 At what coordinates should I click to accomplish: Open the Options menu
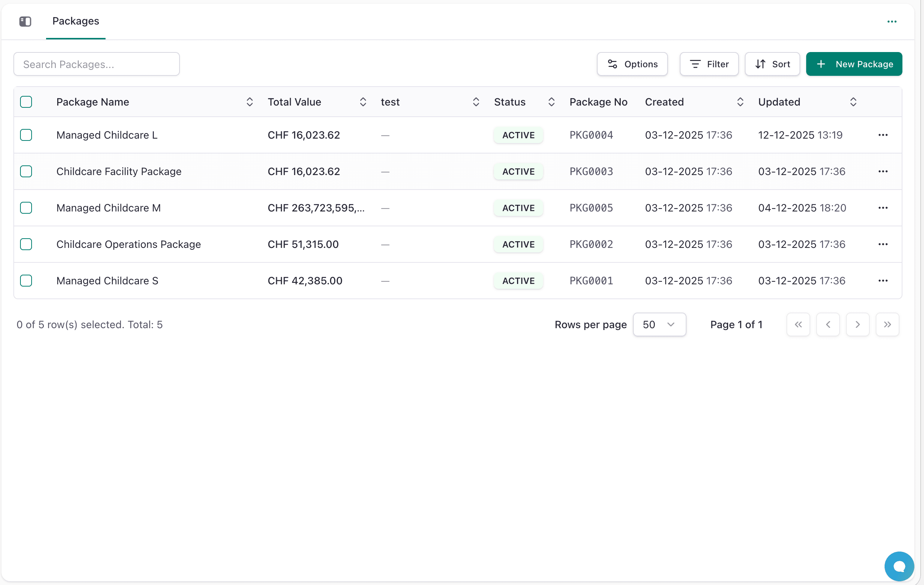point(632,64)
